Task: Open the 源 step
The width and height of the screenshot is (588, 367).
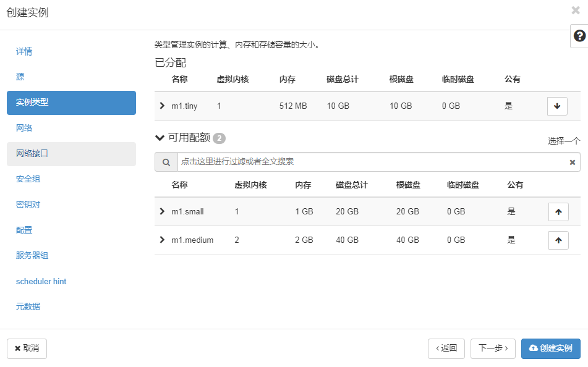Action: (x=20, y=77)
